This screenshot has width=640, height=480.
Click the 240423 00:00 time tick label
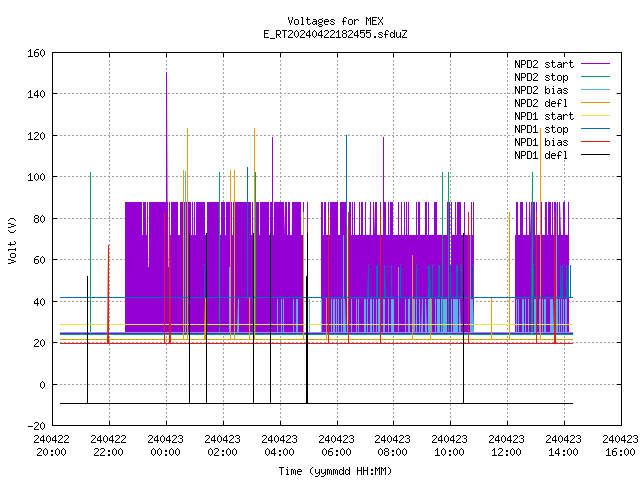166,446
